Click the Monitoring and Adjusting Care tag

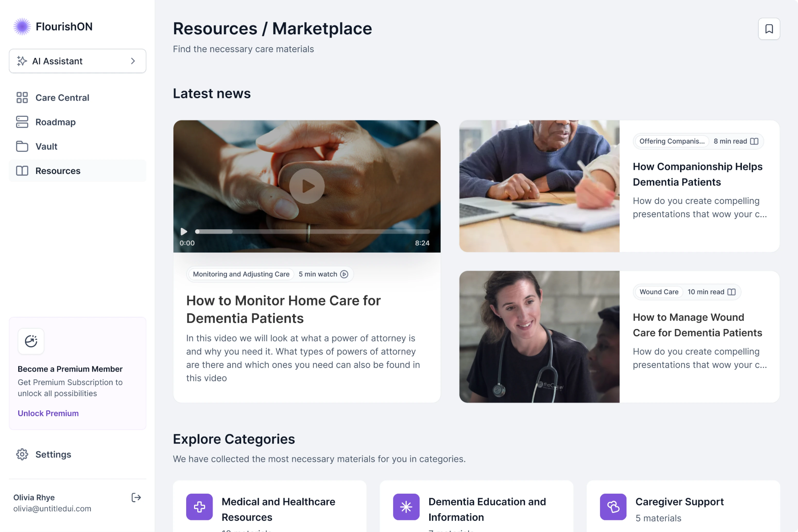coord(241,274)
